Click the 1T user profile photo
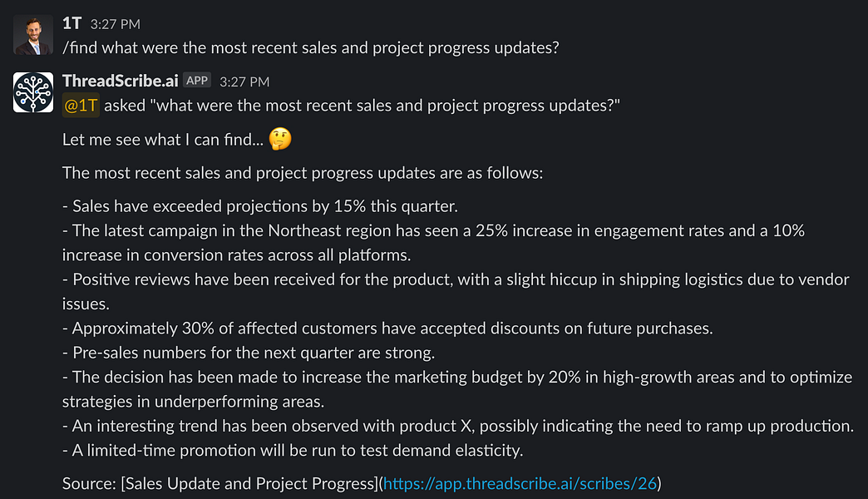The width and height of the screenshot is (868, 499). [x=33, y=35]
